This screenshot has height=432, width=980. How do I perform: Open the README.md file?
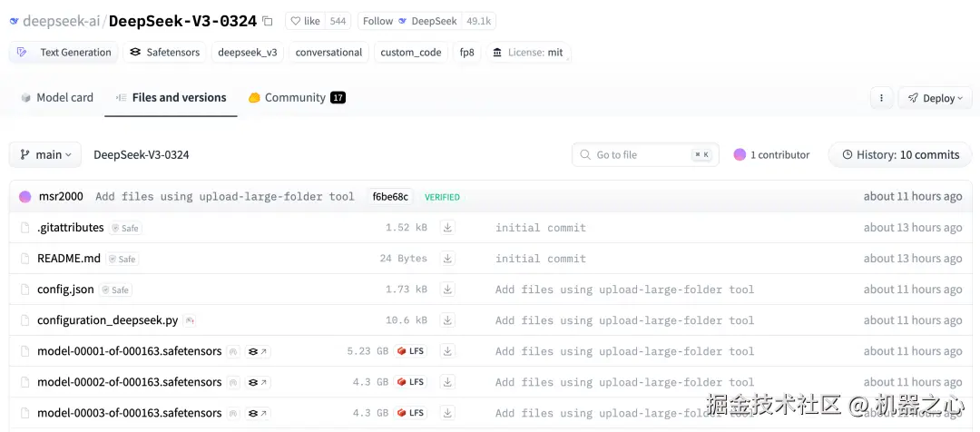point(69,259)
